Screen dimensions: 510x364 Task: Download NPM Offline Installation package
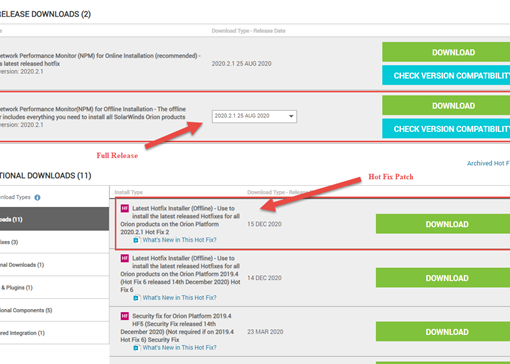click(446, 106)
